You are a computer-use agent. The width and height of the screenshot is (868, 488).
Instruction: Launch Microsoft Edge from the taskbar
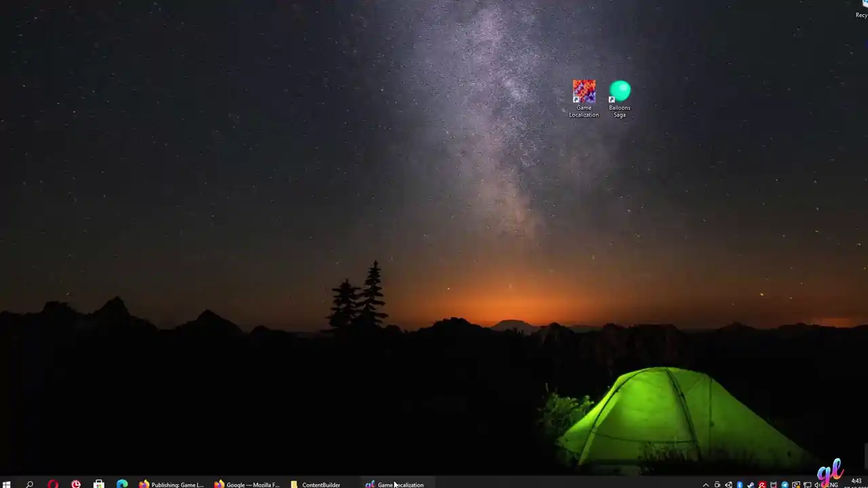(122, 484)
